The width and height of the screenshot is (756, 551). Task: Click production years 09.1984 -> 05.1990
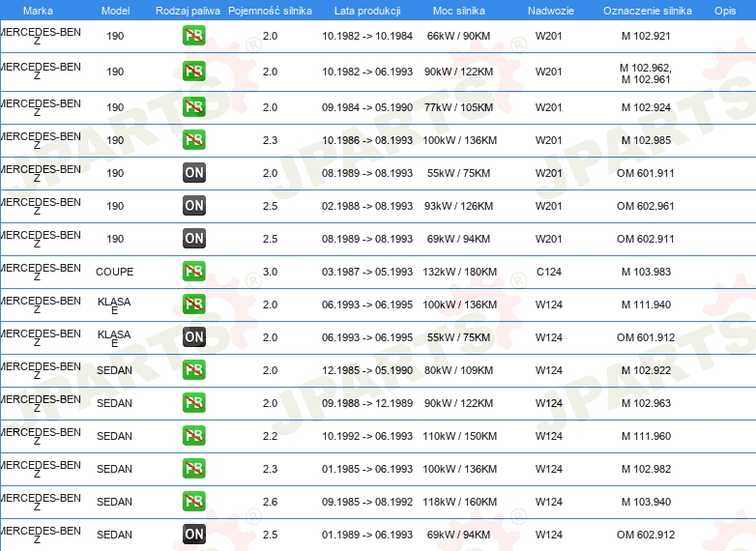click(367, 107)
